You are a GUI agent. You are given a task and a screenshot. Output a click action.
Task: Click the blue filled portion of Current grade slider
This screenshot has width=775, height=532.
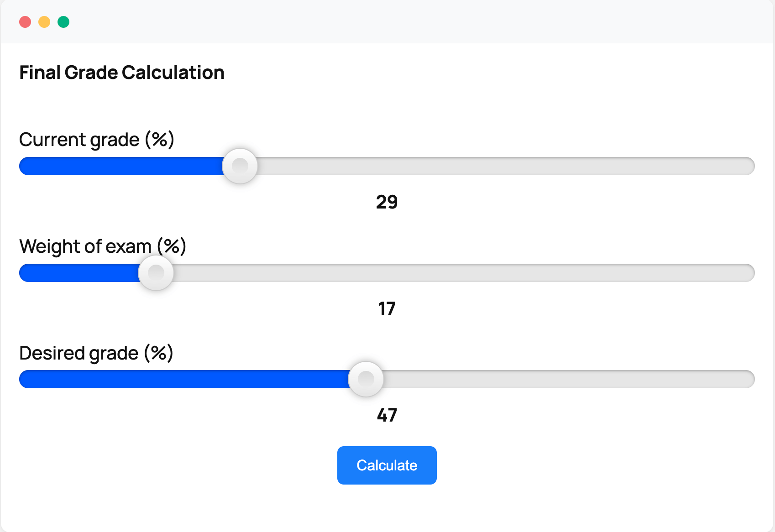click(121, 166)
